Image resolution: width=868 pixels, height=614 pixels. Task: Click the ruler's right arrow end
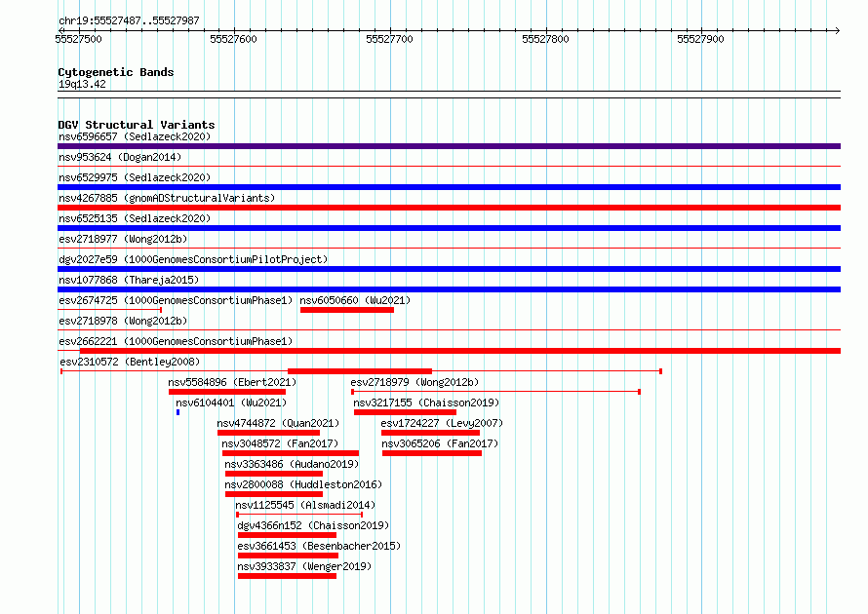pos(837,30)
